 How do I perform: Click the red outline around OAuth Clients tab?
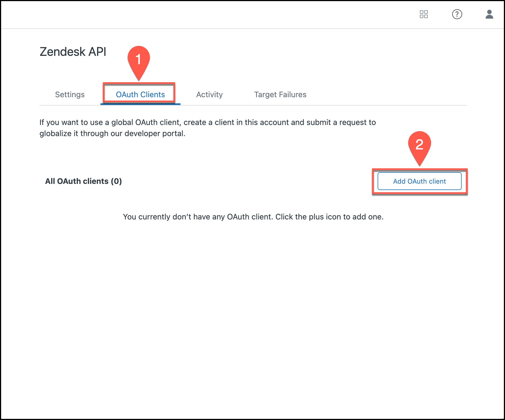click(x=103, y=94)
